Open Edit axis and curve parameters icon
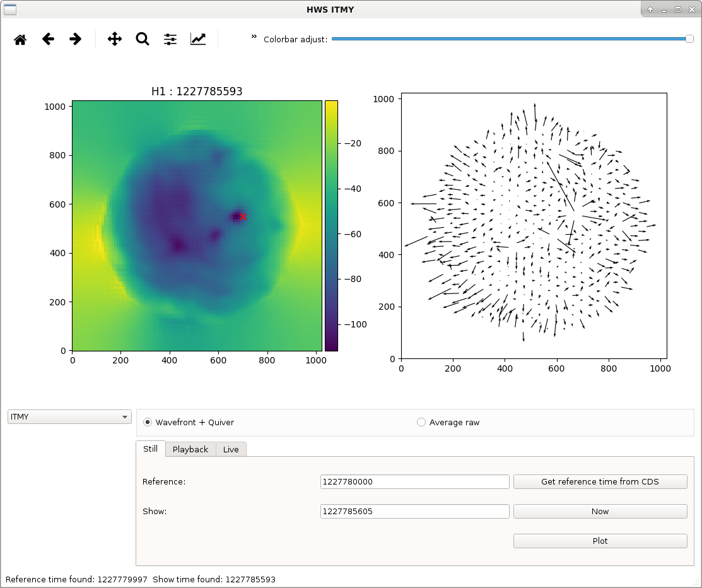This screenshot has height=588, width=702. pyautogui.click(x=198, y=39)
